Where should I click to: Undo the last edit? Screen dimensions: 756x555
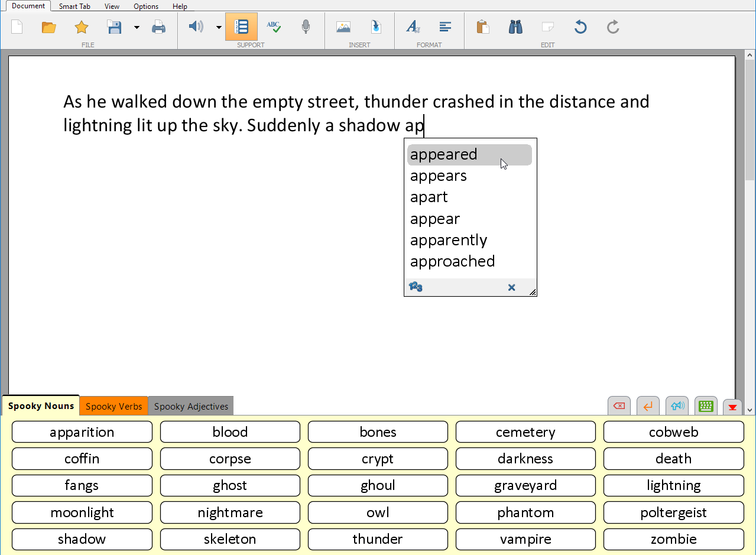[580, 26]
